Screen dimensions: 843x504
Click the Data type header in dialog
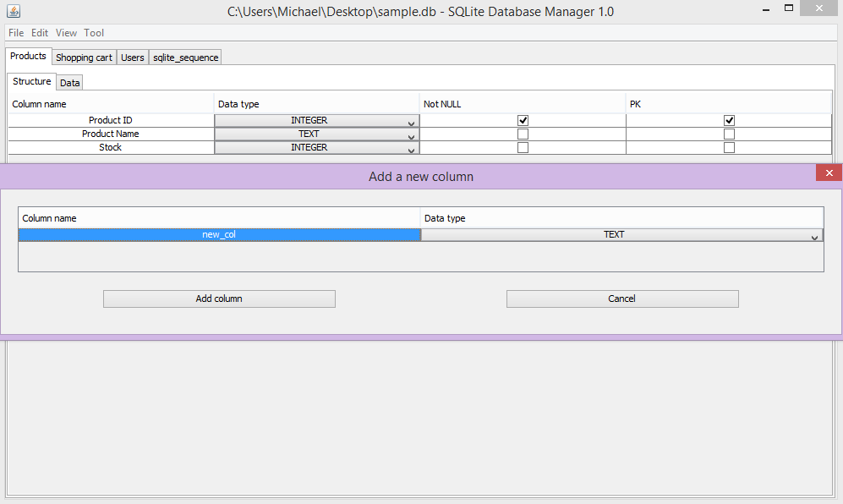click(622, 218)
